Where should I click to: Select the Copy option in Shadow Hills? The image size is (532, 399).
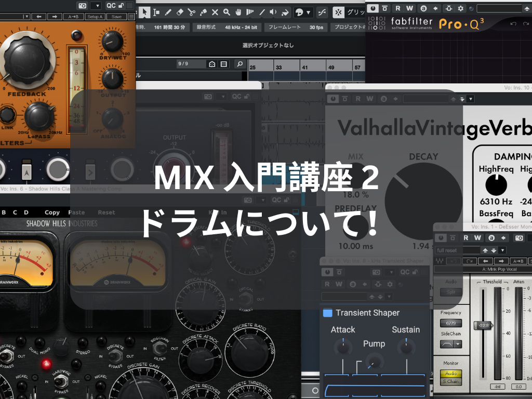pyautogui.click(x=52, y=212)
